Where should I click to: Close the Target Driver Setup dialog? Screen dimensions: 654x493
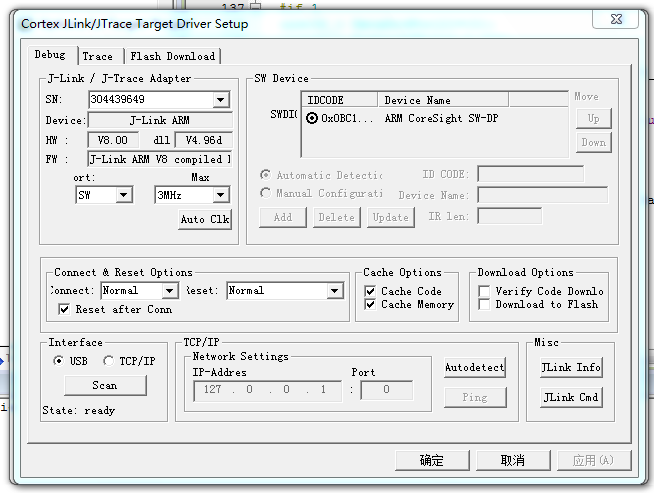point(616,19)
